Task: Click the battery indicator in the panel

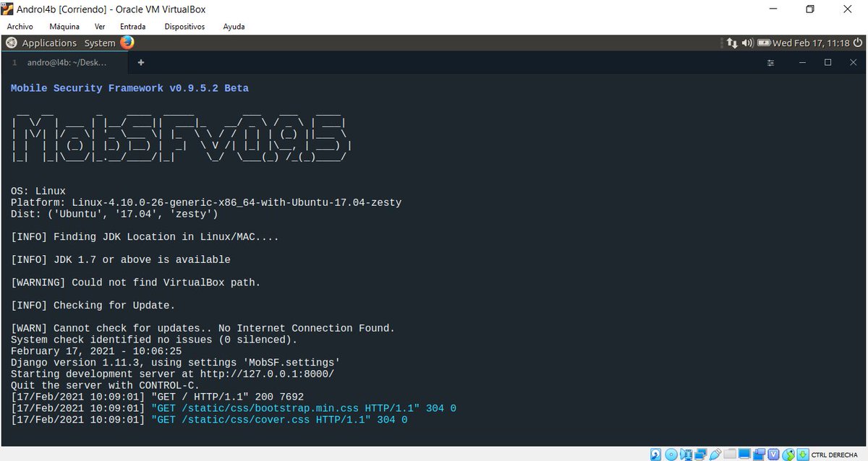Action: pyautogui.click(x=764, y=43)
